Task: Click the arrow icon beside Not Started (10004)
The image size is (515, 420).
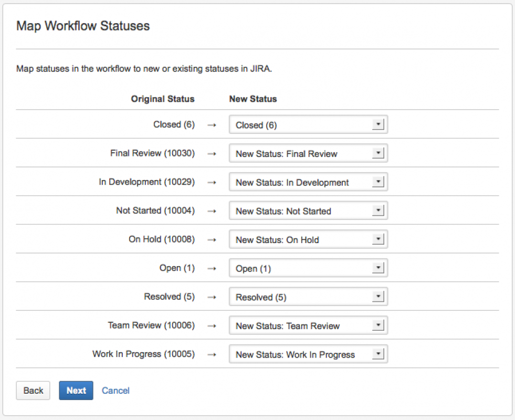Action: [x=212, y=211]
